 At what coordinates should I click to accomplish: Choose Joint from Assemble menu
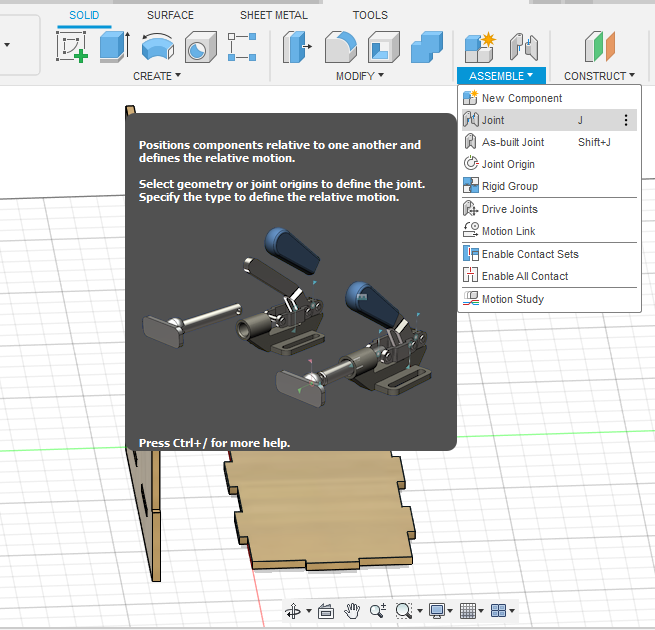pyautogui.click(x=549, y=120)
